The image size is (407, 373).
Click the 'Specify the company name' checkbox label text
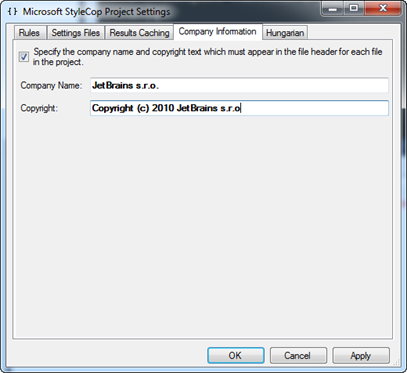coord(208,57)
